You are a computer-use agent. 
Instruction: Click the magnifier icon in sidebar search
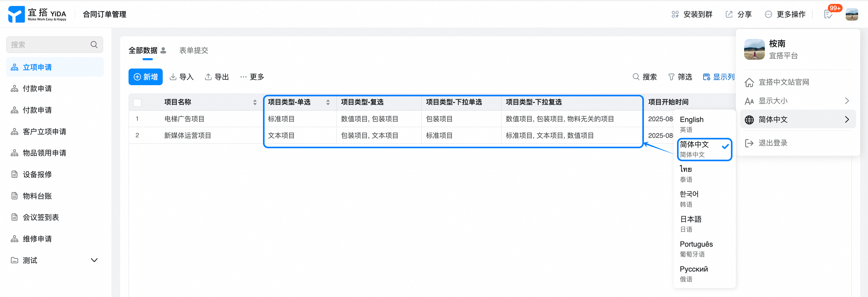94,45
